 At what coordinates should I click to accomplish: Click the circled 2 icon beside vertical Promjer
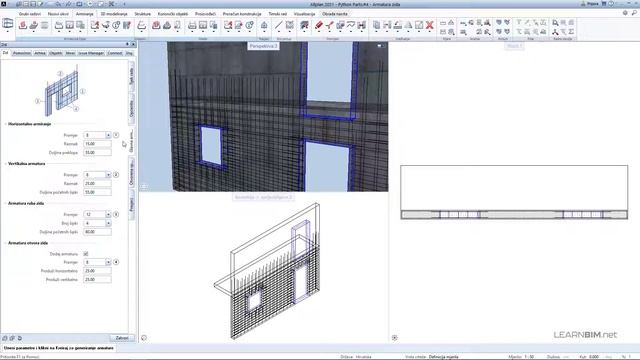click(x=116, y=175)
